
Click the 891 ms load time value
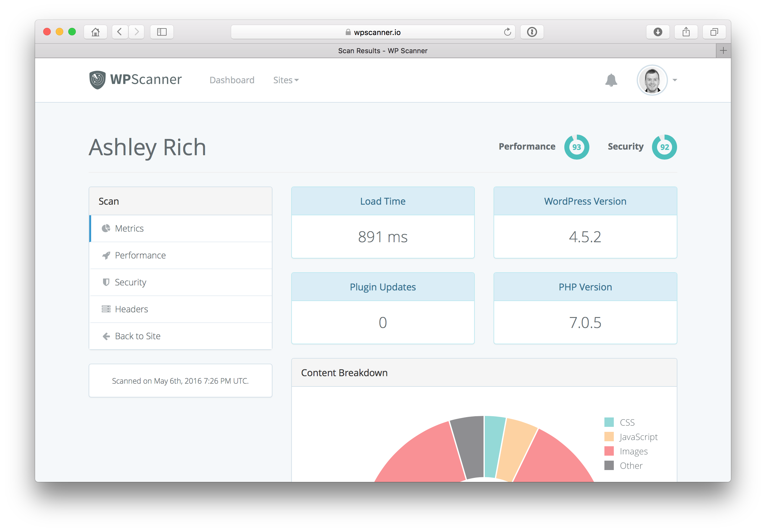[383, 237]
